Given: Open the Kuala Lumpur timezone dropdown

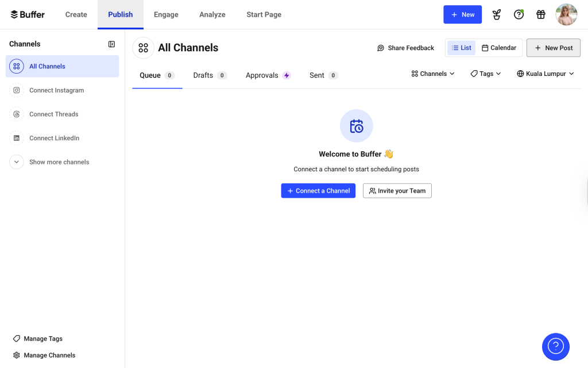Looking at the screenshot, I should click(x=544, y=74).
